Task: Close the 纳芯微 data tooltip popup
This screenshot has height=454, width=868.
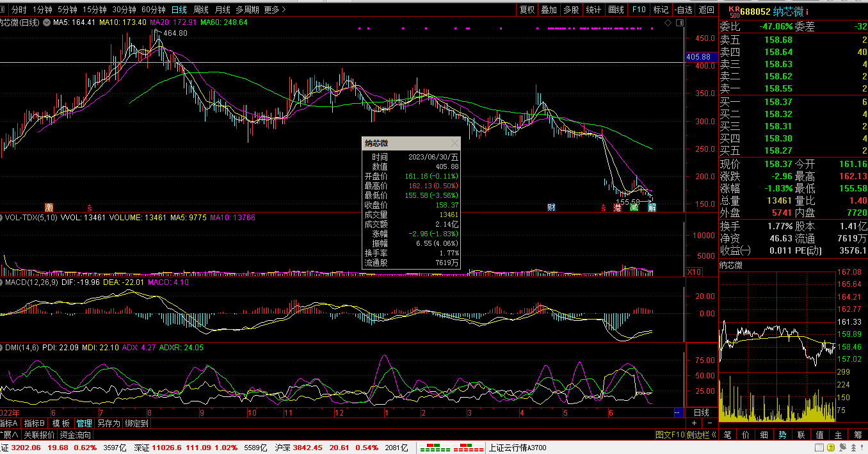Action: tap(454, 143)
